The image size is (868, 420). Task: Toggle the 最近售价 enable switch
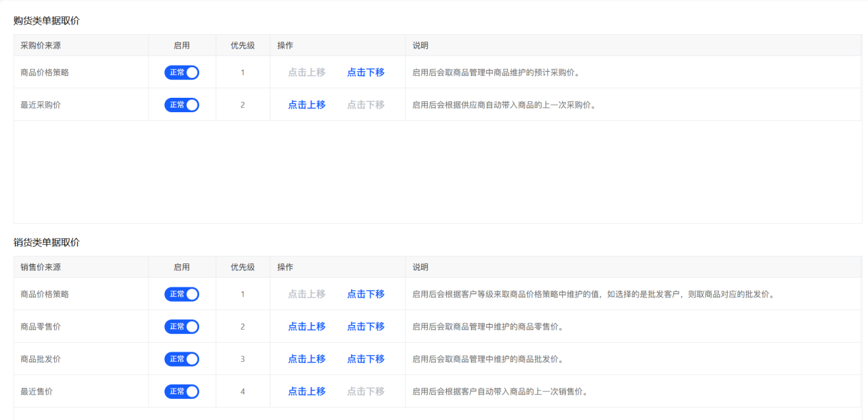click(x=181, y=391)
